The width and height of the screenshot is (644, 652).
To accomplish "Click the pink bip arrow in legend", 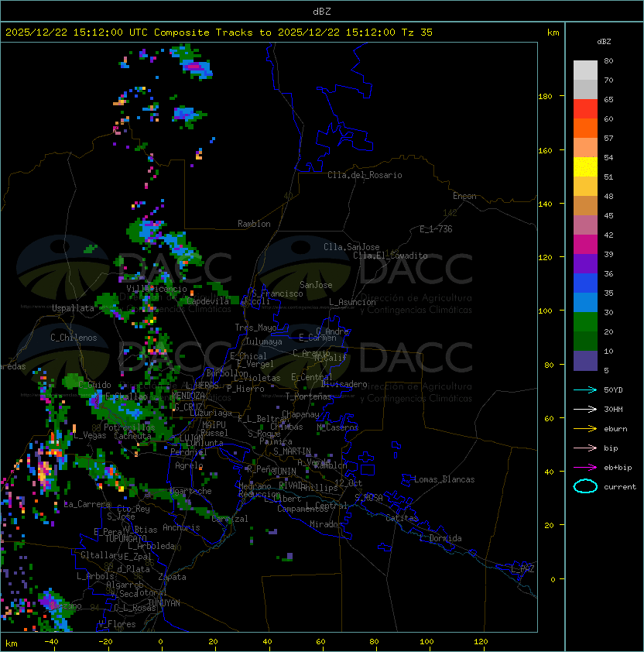I will (x=585, y=448).
